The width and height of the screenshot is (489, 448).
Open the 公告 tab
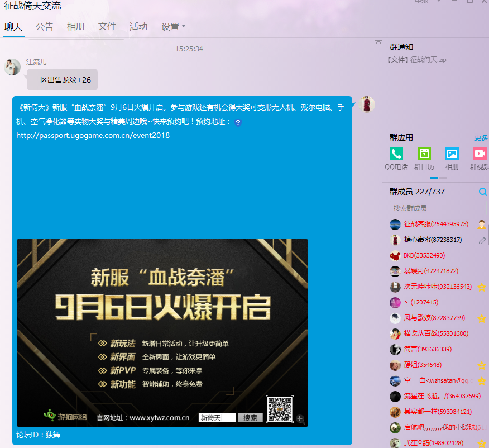[45, 27]
